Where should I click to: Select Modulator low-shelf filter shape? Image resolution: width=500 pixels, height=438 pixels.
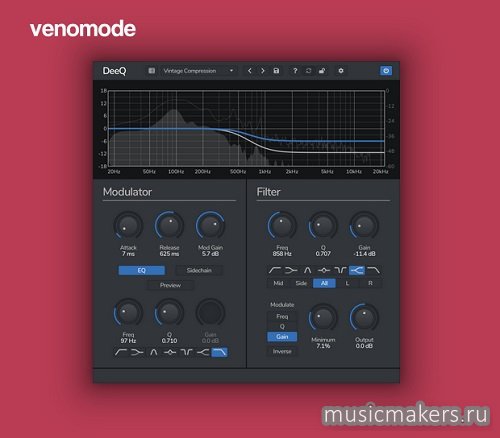point(137,352)
